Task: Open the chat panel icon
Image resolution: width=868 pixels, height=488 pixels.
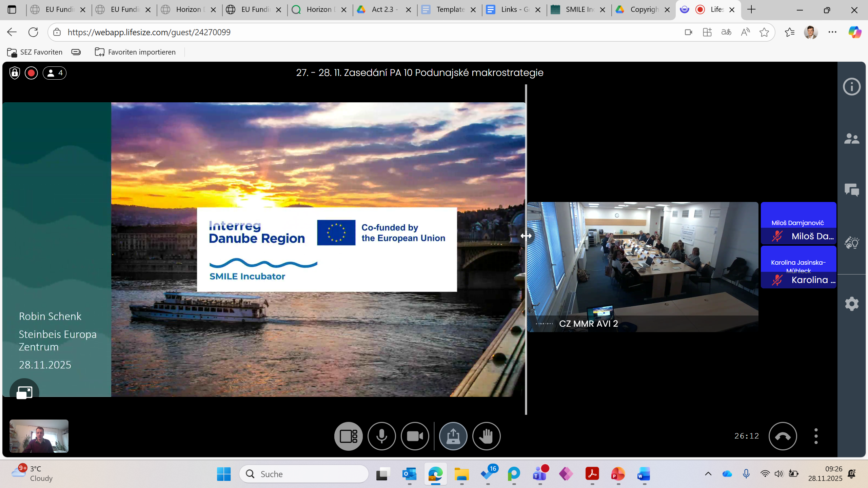Action: 851,190
